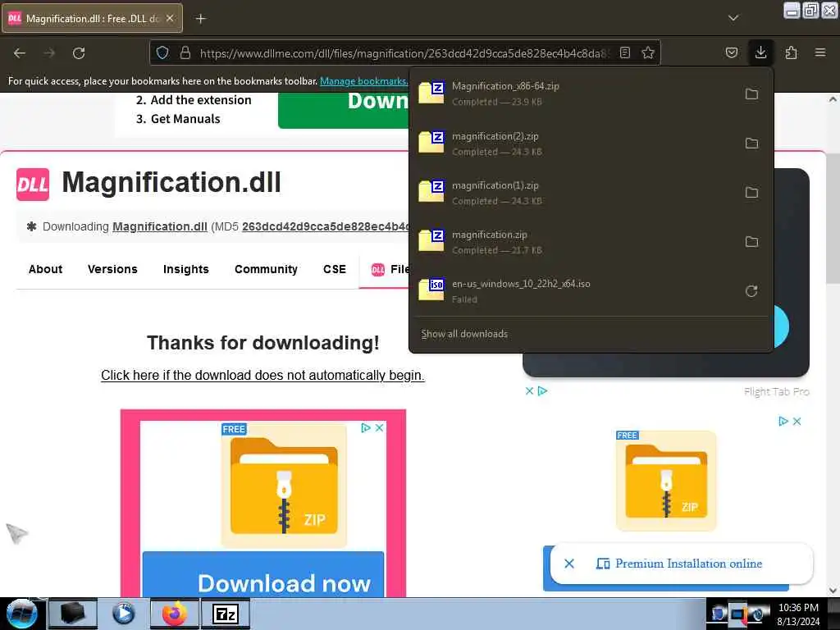This screenshot has height=630, width=840.
Task: Open magnification(1).zip download entry
Action: (576, 193)
